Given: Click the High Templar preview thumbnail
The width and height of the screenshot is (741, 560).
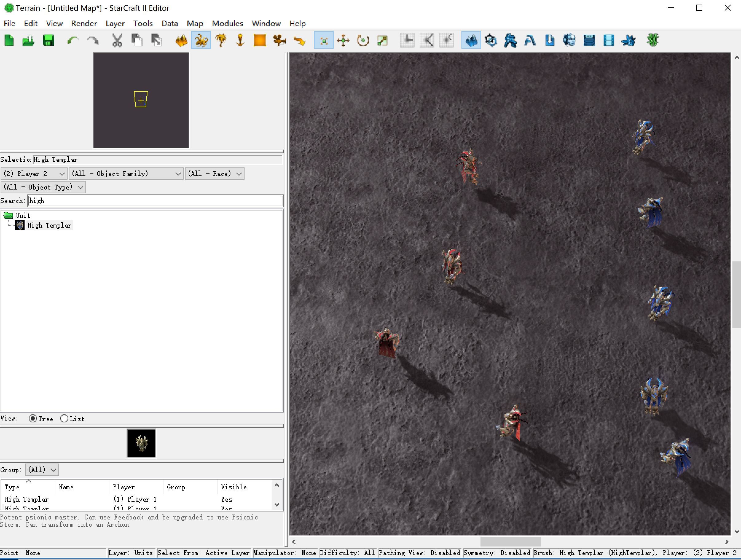Looking at the screenshot, I should click(x=141, y=443).
